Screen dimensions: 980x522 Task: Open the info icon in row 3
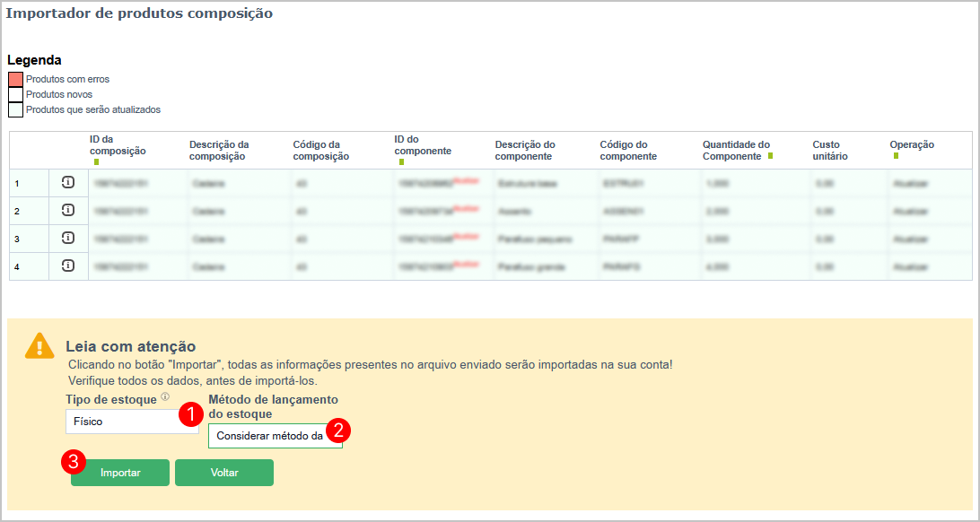click(x=68, y=238)
